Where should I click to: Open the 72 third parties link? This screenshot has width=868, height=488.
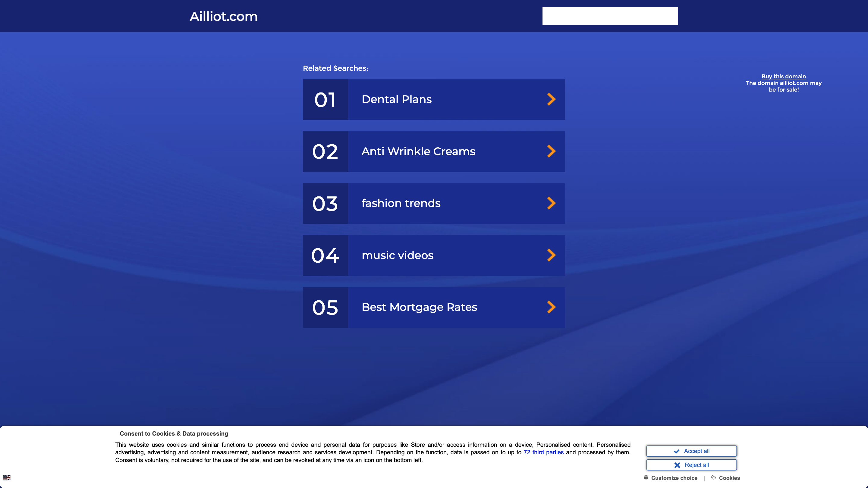point(543,452)
